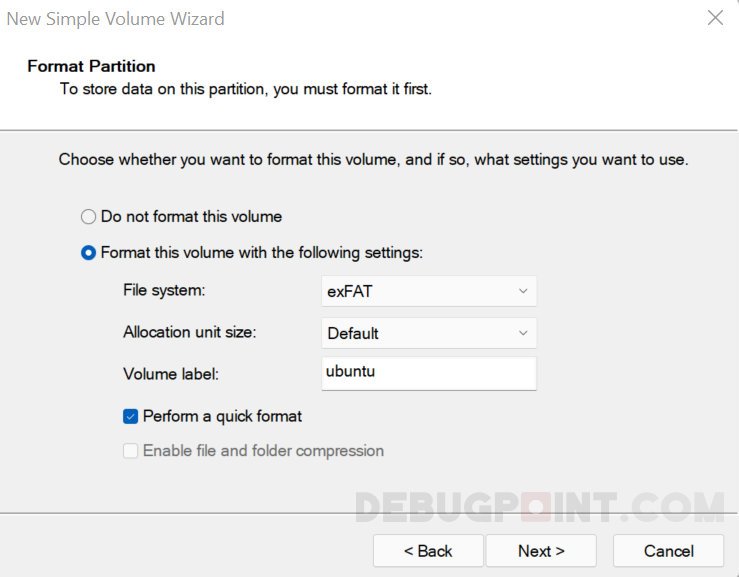Click the "Allocation unit size:" label text
This screenshot has height=577, width=739.
(189, 332)
